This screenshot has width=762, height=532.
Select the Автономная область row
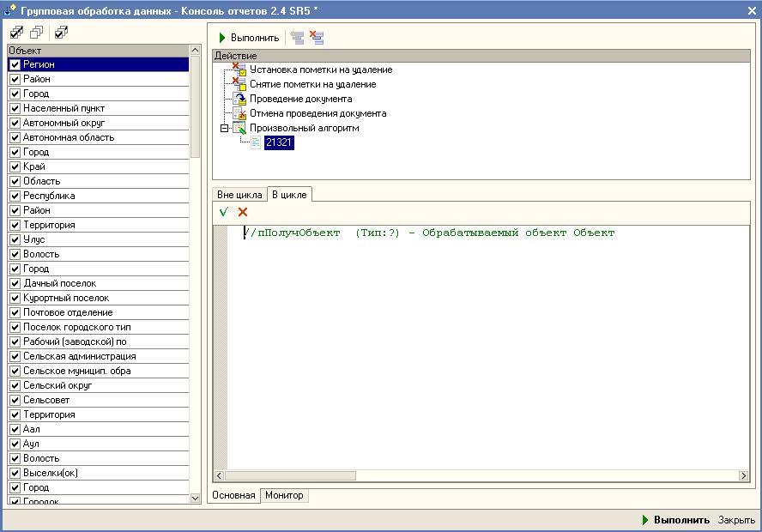point(99,137)
